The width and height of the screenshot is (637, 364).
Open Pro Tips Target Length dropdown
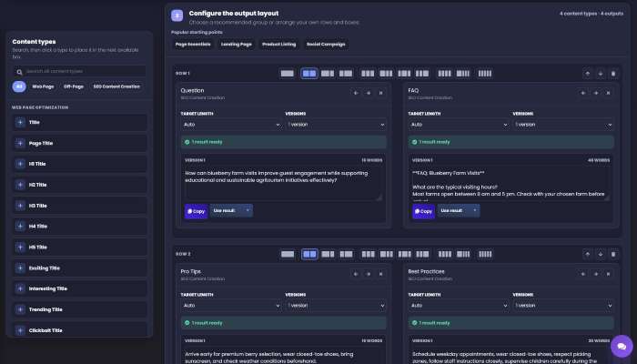(x=231, y=306)
